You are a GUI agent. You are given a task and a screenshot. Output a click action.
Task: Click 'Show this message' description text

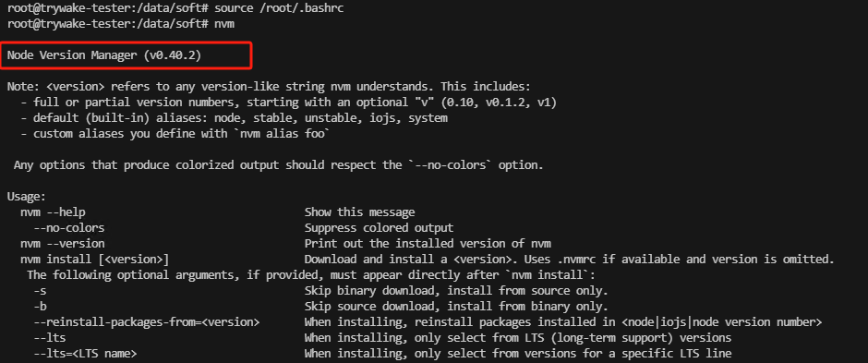(359, 212)
